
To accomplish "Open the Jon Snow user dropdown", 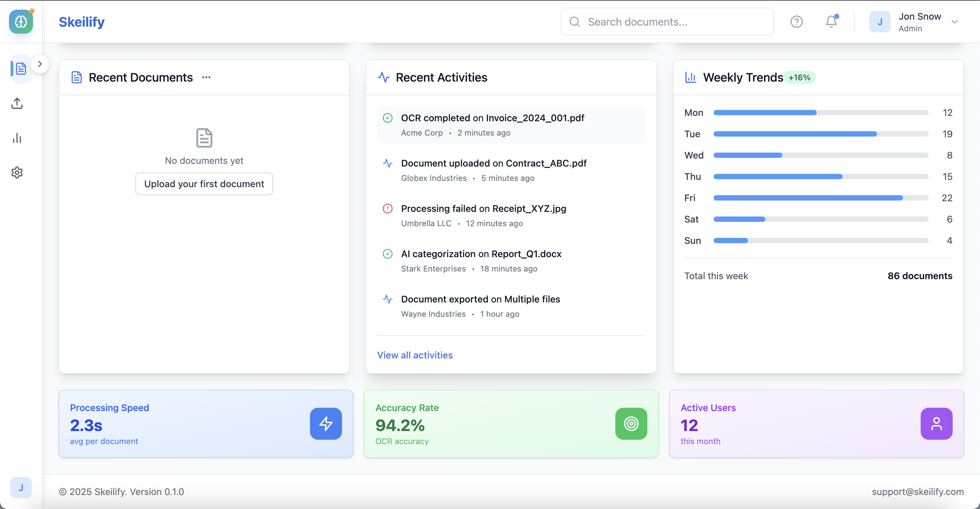I will 954,22.
